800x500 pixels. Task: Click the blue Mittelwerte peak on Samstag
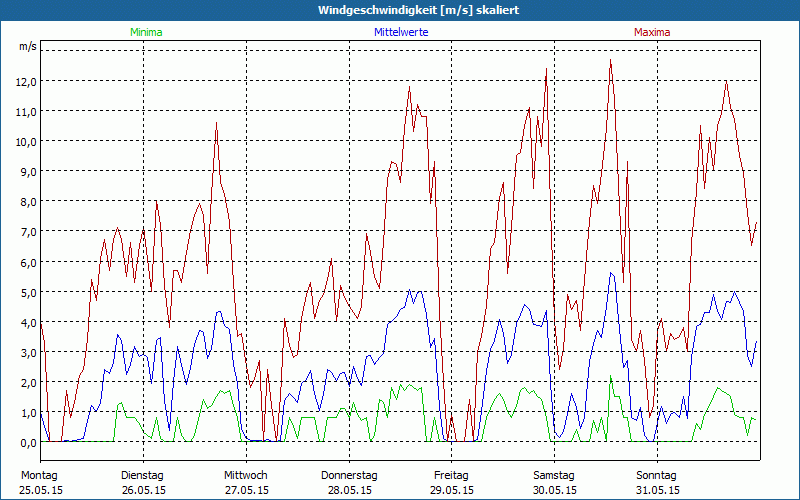pos(610,273)
